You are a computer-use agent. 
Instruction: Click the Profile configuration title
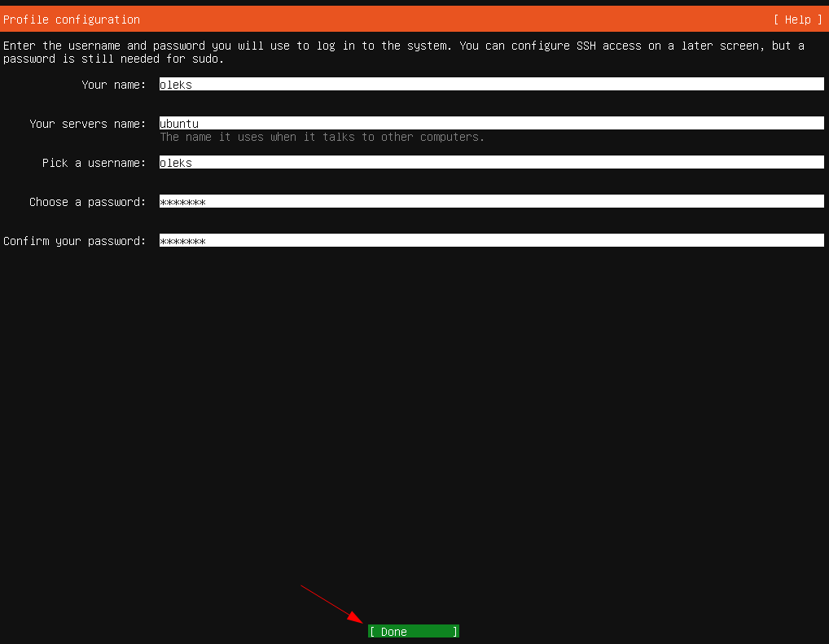pos(72,20)
